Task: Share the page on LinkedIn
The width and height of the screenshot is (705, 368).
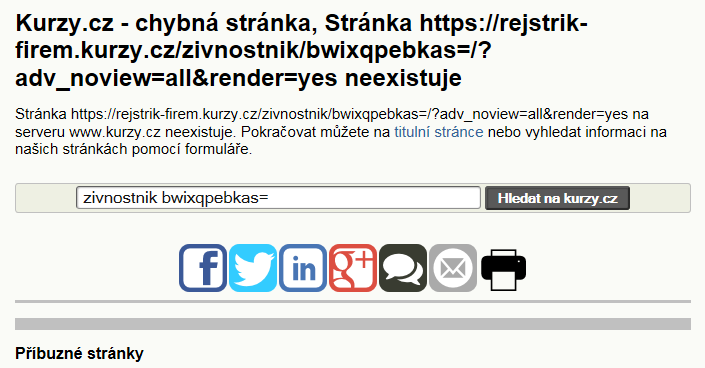Action: click(303, 268)
